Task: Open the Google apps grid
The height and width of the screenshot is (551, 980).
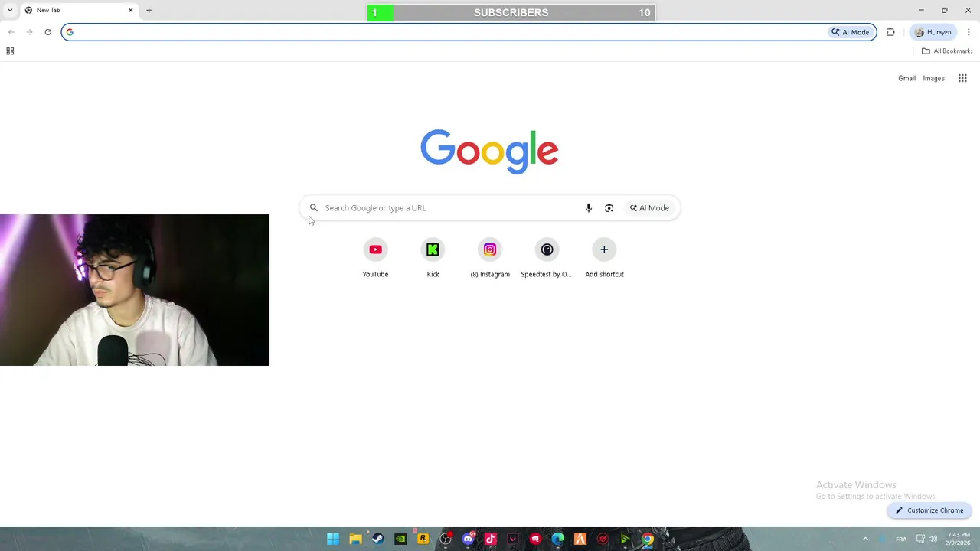Action: click(x=962, y=78)
